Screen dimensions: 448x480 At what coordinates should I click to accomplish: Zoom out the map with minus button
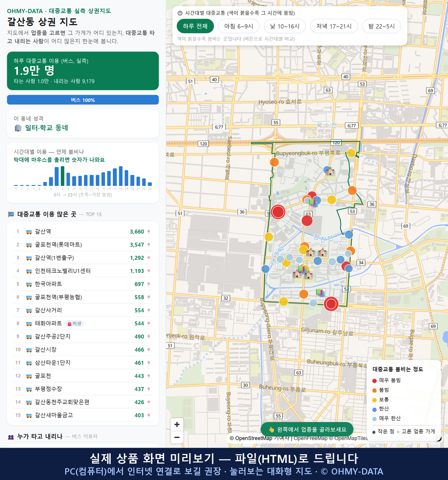click(177, 437)
